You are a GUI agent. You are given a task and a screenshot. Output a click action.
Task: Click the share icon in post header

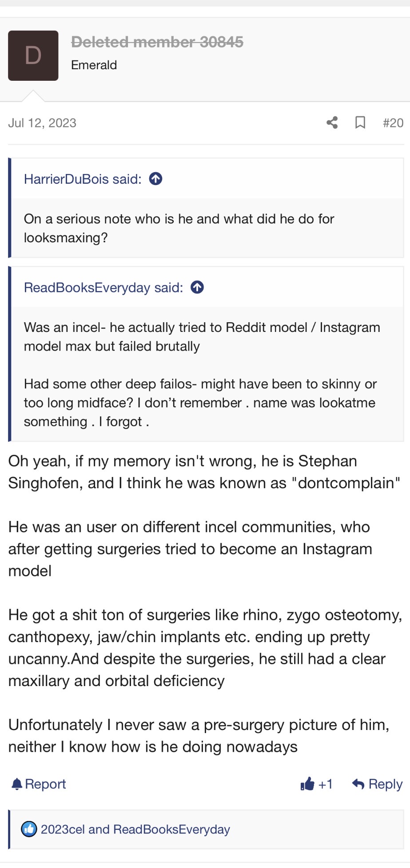click(332, 122)
